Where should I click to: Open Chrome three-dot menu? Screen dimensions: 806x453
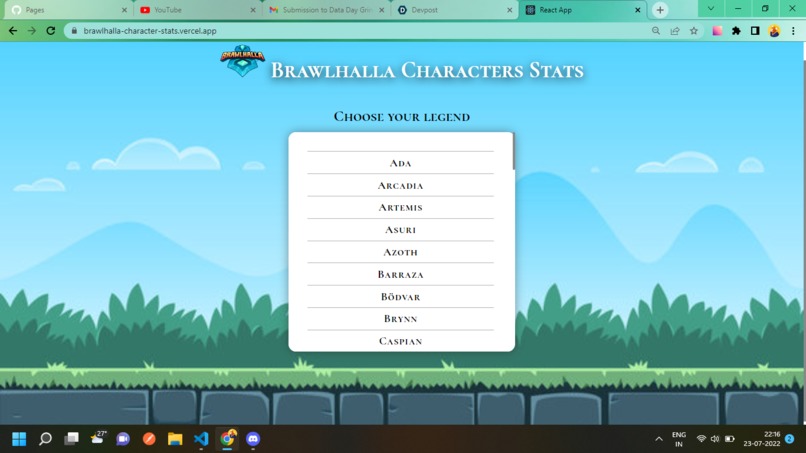pos(793,31)
